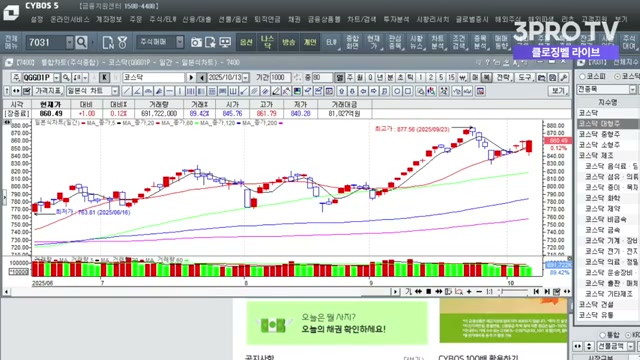Open the 전략 strategy dropdown button

tap(503, 77)
